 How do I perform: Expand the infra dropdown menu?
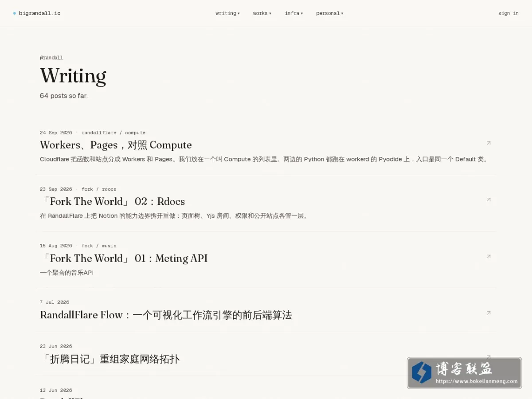click(294, 13)
